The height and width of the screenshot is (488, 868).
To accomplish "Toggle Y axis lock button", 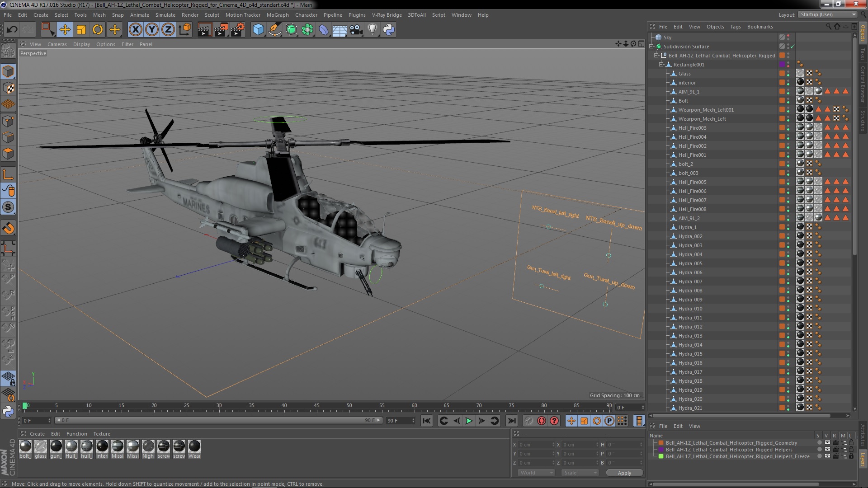I will point(152,30).
